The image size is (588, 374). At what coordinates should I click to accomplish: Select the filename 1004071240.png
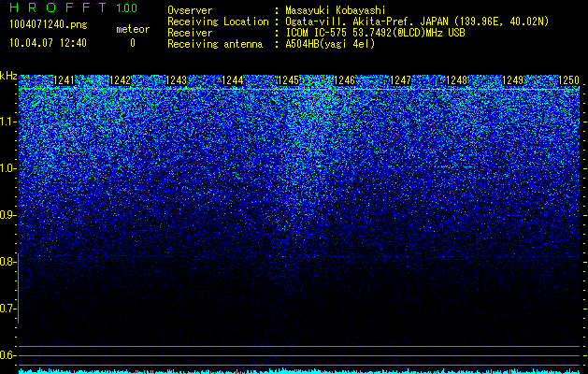(x=48, y=24)
